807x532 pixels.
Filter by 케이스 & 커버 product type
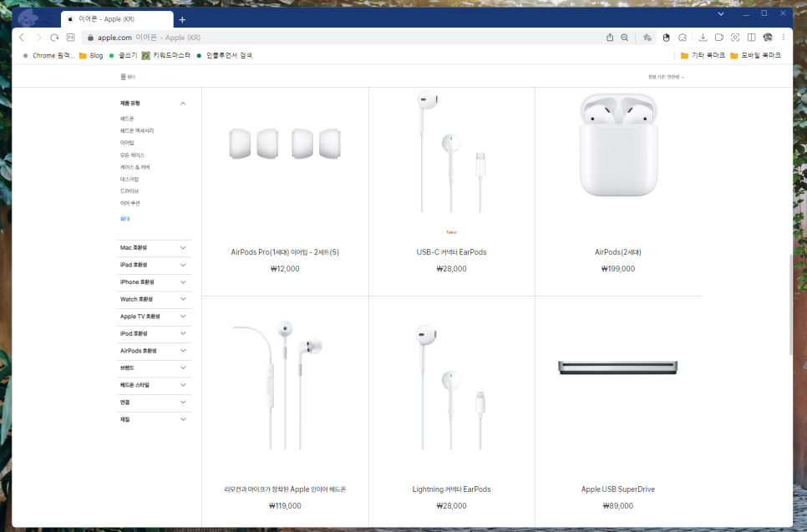tap(134, 167)
